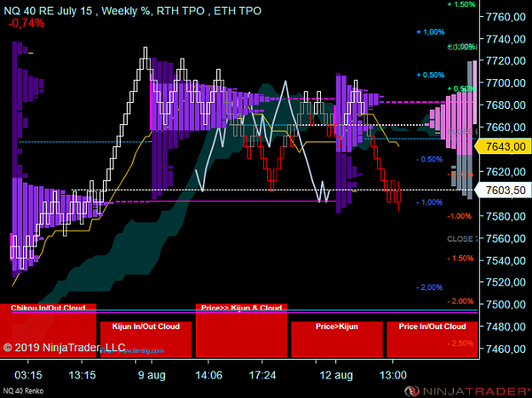Click the 7560,00 price axis label
Image resolution: width=532 pixels, height=398 pixels.
[506, 238]
